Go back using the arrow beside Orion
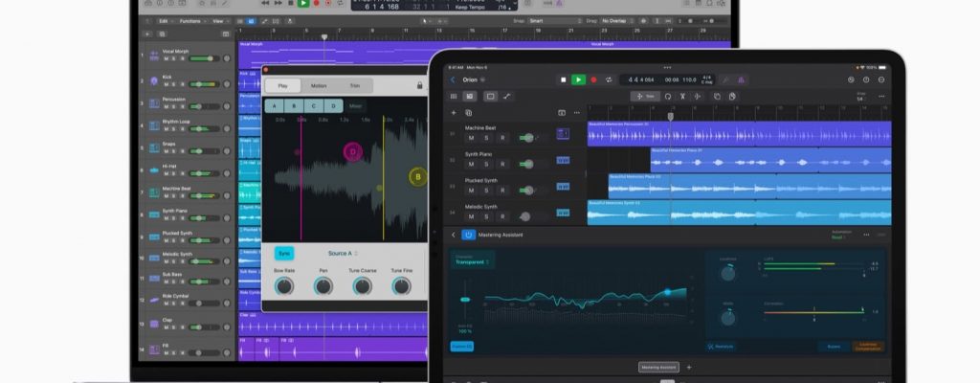The width and height of the screenshot is (980, 383). 454,79
